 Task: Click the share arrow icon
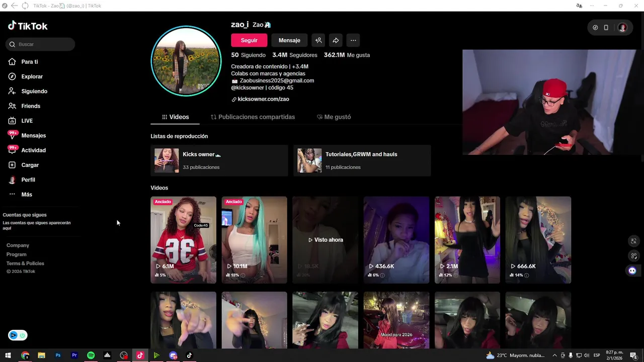pos(336,40)
